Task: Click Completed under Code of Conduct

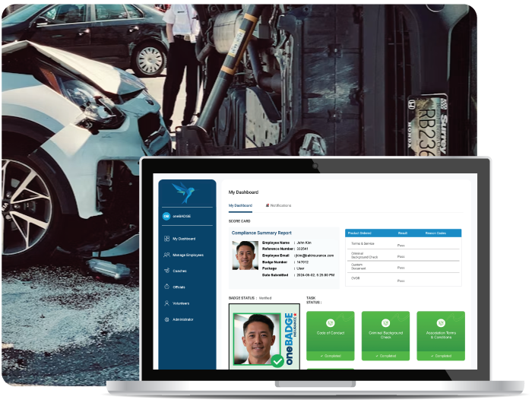Action: (x=331, y=356)
